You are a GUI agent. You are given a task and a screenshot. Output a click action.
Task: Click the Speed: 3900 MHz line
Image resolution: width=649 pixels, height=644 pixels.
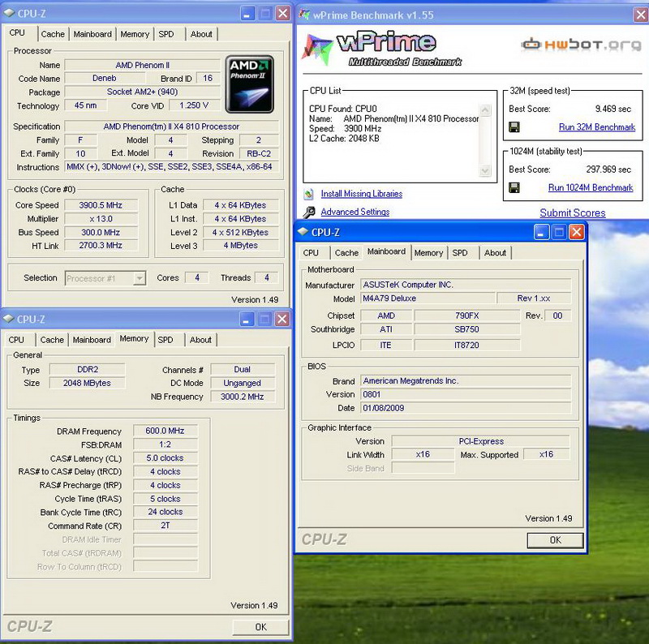346,129
